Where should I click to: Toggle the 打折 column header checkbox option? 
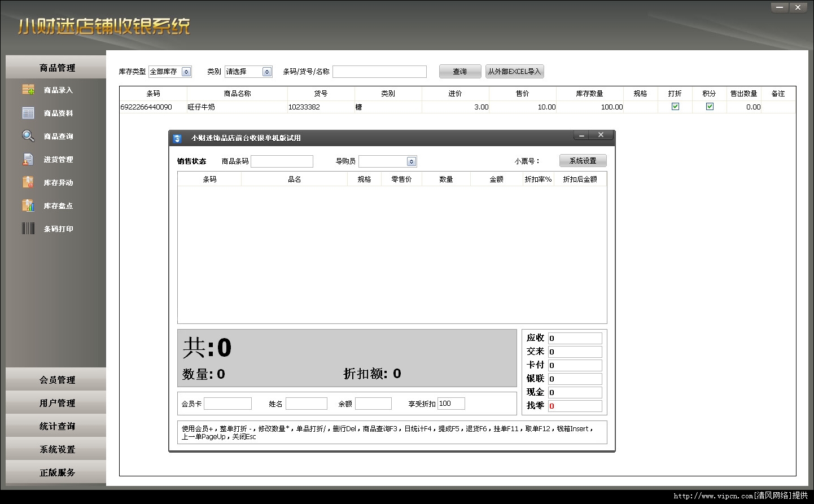click(x=675, y=94)
